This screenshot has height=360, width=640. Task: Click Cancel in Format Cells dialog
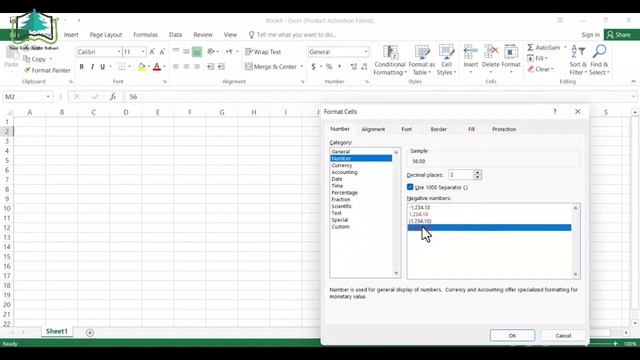point(563,336)
